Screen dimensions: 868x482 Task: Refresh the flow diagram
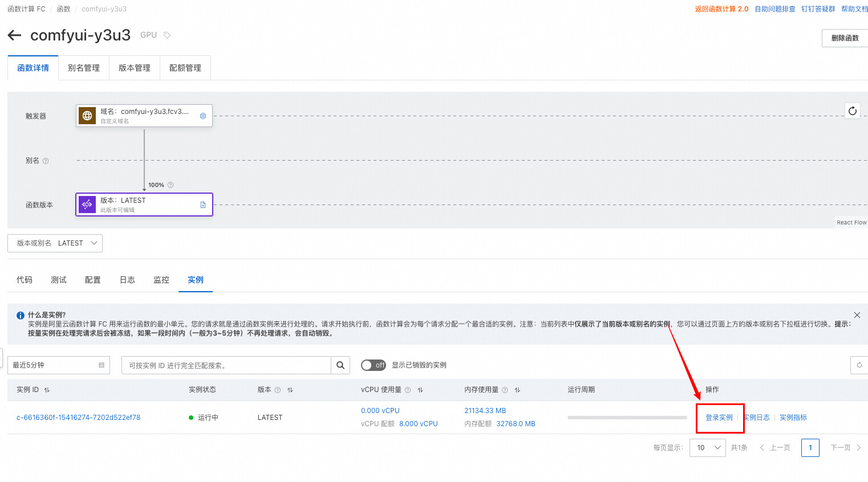point(853,111)
